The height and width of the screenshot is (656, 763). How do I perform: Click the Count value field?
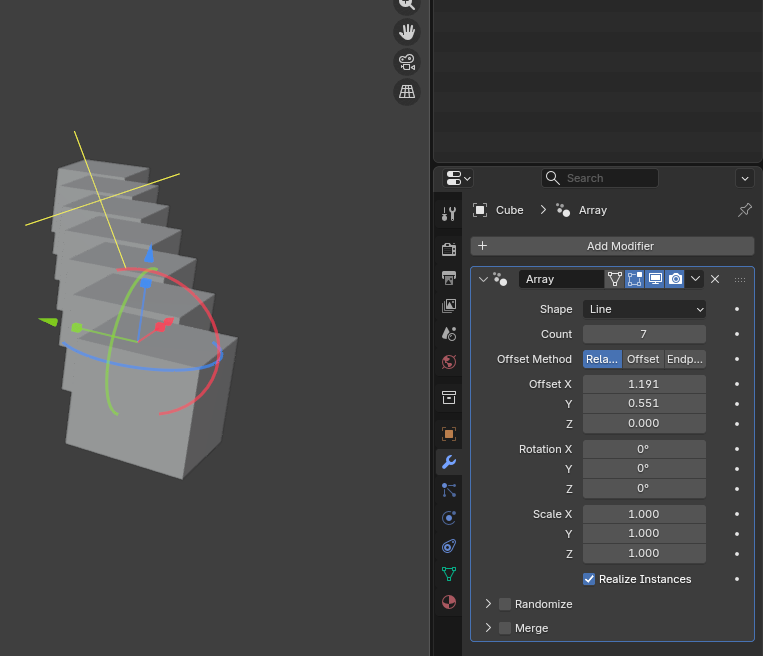click(644, 334)
